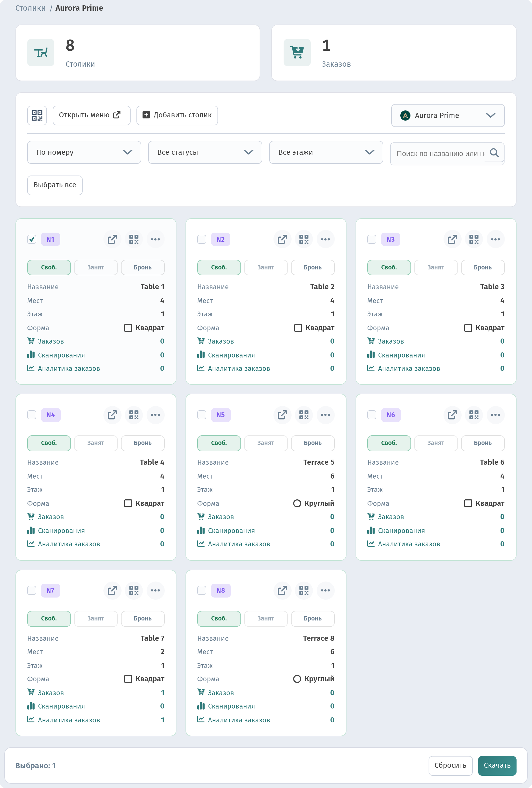Open more options menu on card N8

tap(326, 590)
